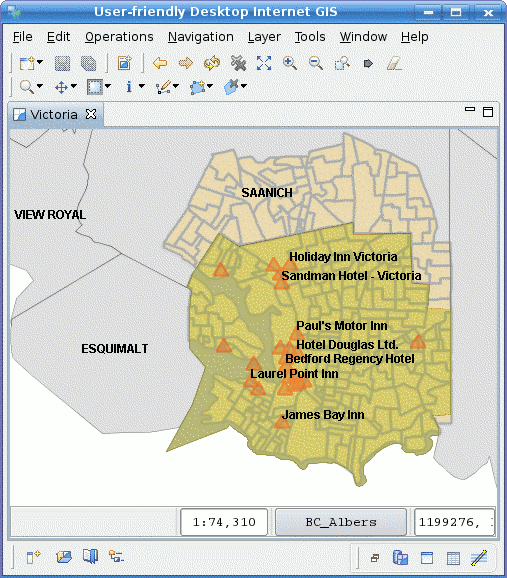The height and width of the screenshot is (578, 507).
Task: Close the Victoria tab
Action: pos(91,114)
